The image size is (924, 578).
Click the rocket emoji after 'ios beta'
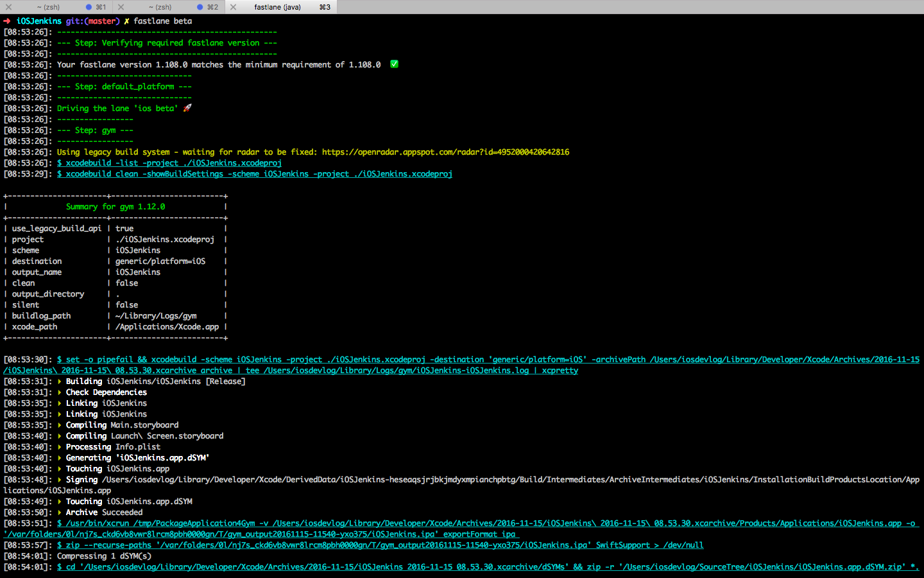pos(187,108)
